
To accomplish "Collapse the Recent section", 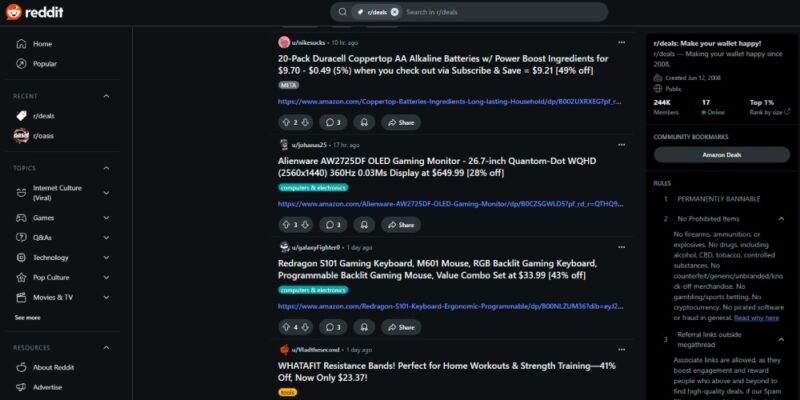I will coord(106,96).
